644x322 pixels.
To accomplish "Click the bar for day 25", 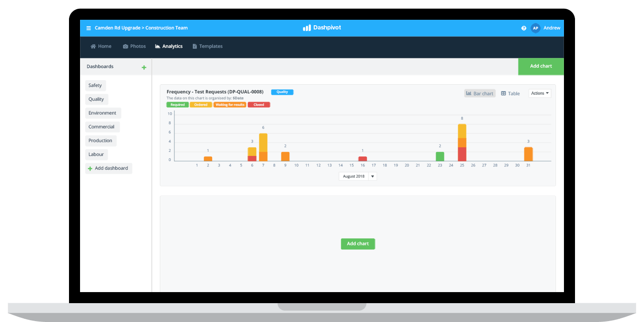I will (462, 143).
